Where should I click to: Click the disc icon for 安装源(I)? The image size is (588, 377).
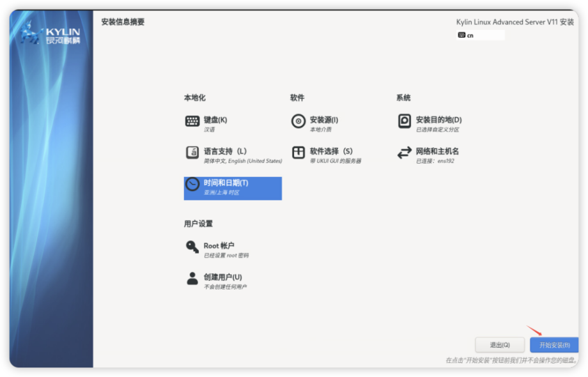click(298, 121)
